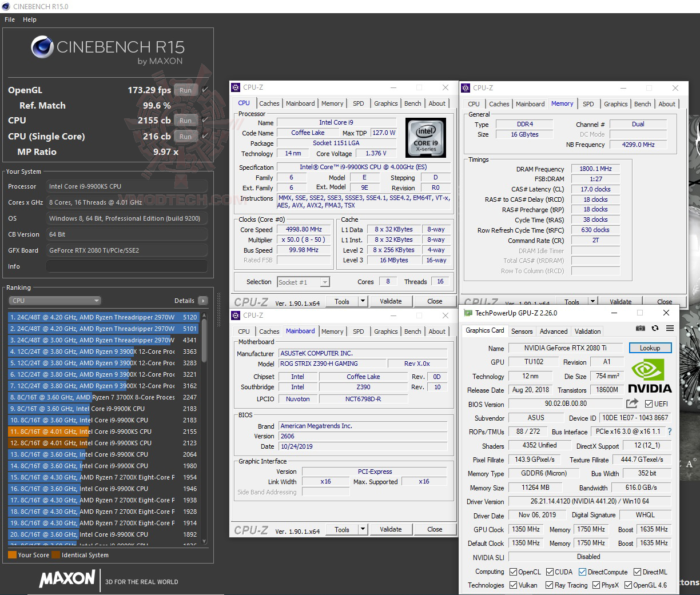Select the highlighted i9-9900KS 2155 ranking row
This screenshot has height=595, width=700.
(104, 432)
